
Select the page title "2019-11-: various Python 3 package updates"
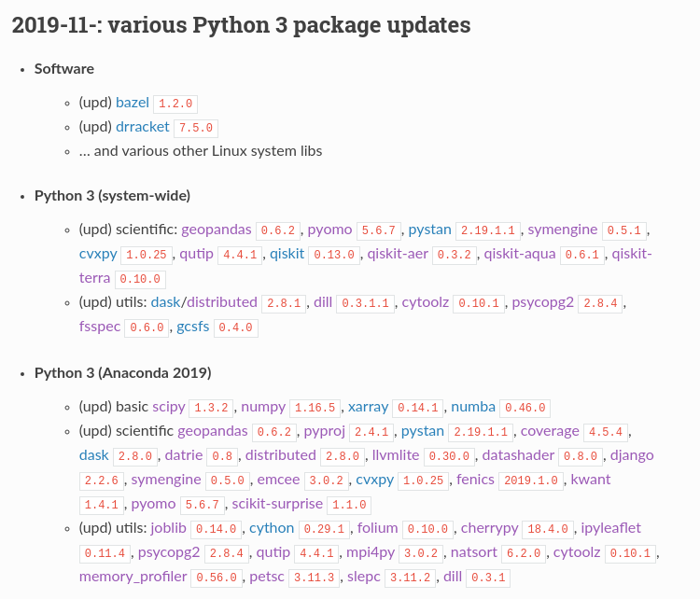tap(241, 24)
